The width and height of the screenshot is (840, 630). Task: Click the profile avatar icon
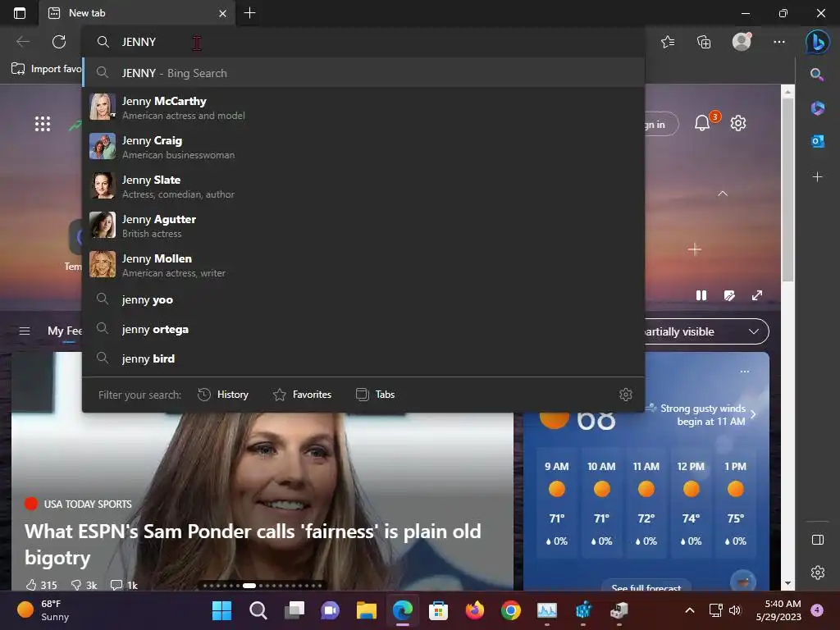point(742,42)
